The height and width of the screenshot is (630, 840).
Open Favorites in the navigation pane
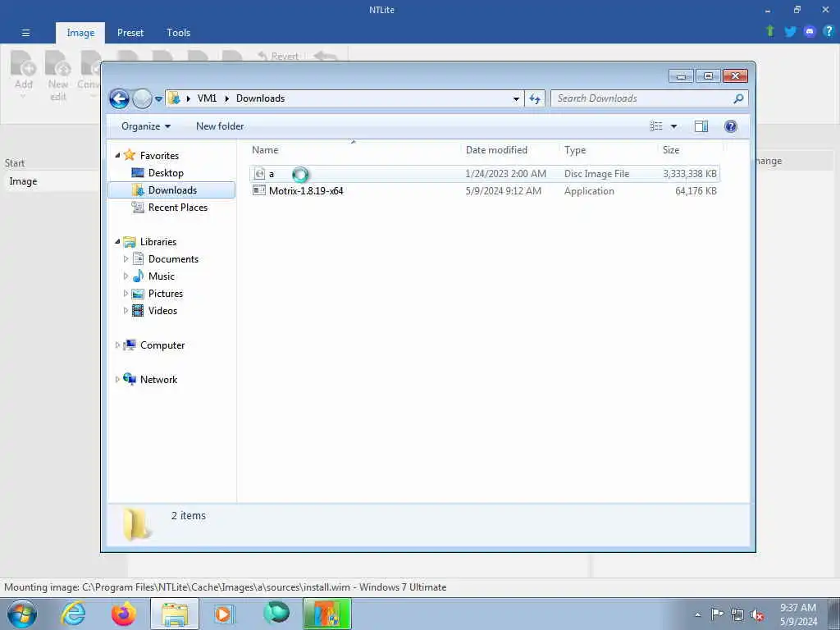click(x=159, y=155)
